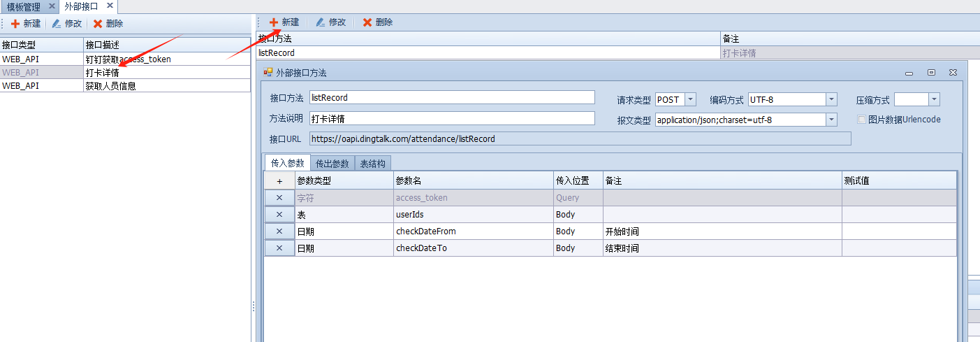Screen dimensions: 980x342
Task: Add a new interface method via right 新建
Action: (284, 22)
